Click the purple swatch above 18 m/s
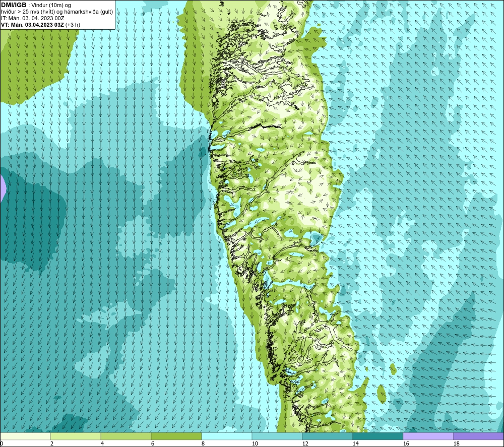This screenshot has height=447, width=504. click(478, 436)
